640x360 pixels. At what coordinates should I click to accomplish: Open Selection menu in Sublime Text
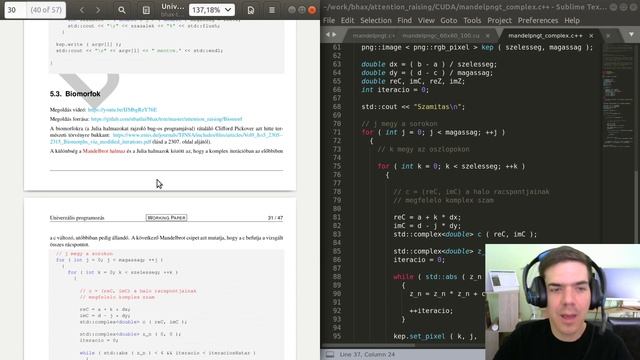[376, 20]
